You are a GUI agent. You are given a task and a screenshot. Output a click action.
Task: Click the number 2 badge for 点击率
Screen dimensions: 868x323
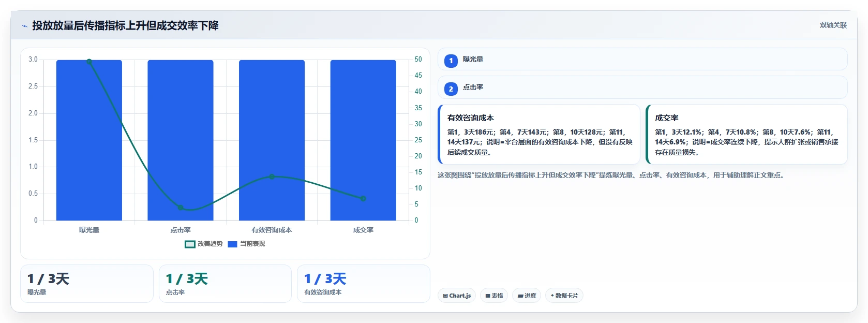coord(451,89)
